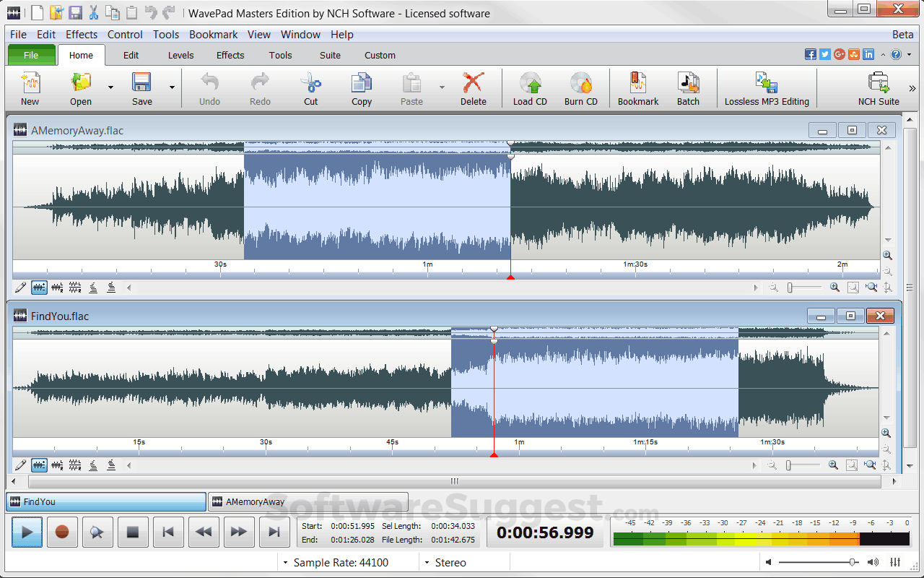Switch to the Effects ribbon tab

[230, 55]
